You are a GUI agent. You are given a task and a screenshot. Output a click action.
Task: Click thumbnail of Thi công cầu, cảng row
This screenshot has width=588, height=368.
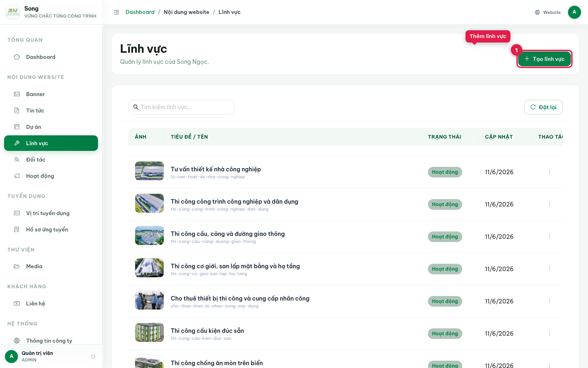pyautogui.click(x=149, y=236)
